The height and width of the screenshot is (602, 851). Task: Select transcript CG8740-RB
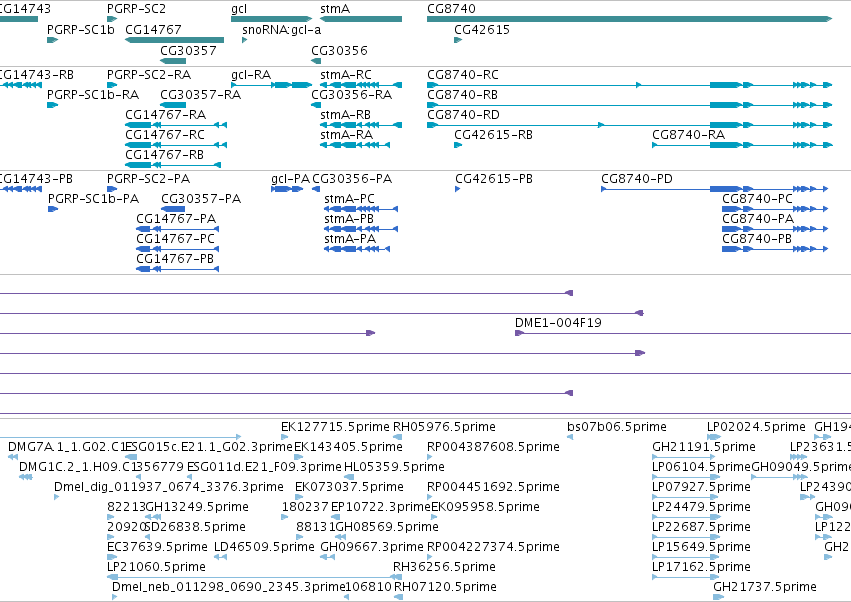point(630,105)
